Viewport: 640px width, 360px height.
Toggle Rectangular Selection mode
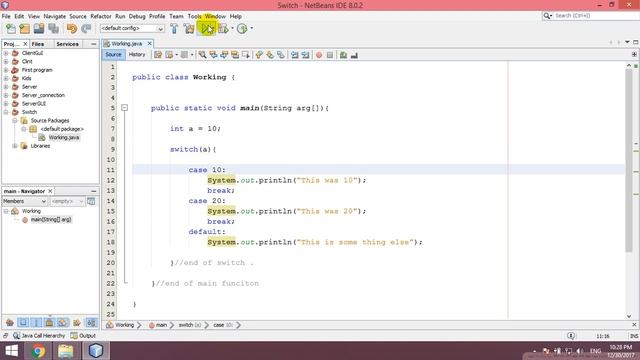[x=246, y=55]
